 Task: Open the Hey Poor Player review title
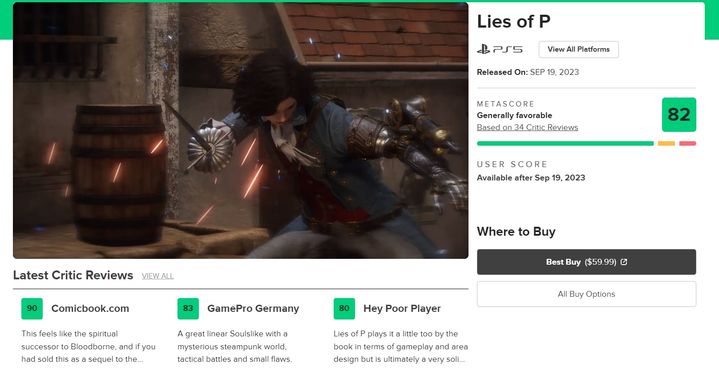(x=402, y=308)
